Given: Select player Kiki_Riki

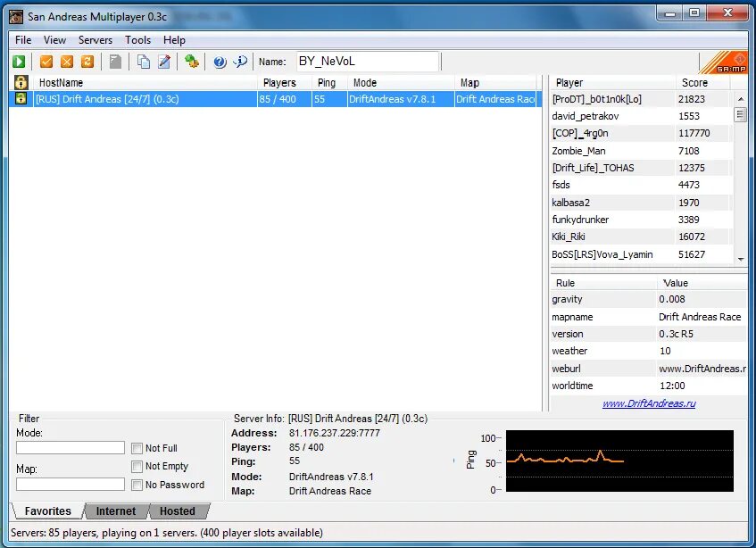Looking at the screenshot, I should [641, 237].
